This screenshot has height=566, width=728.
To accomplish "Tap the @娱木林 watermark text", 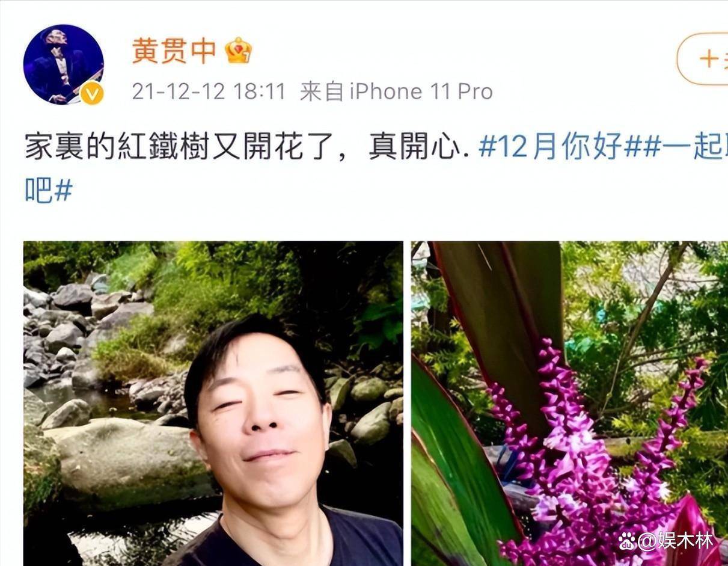I will coord(675,542).
